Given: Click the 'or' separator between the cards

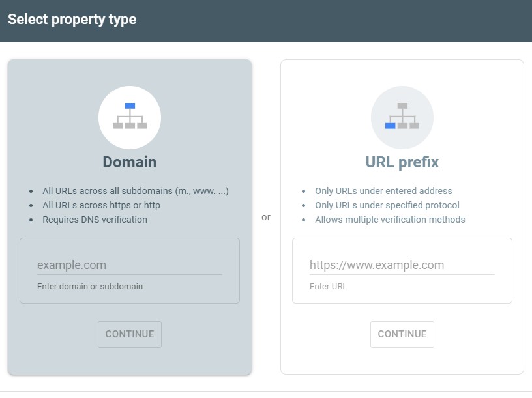Looking at the screenshot, I should click(x=266, y=217).
